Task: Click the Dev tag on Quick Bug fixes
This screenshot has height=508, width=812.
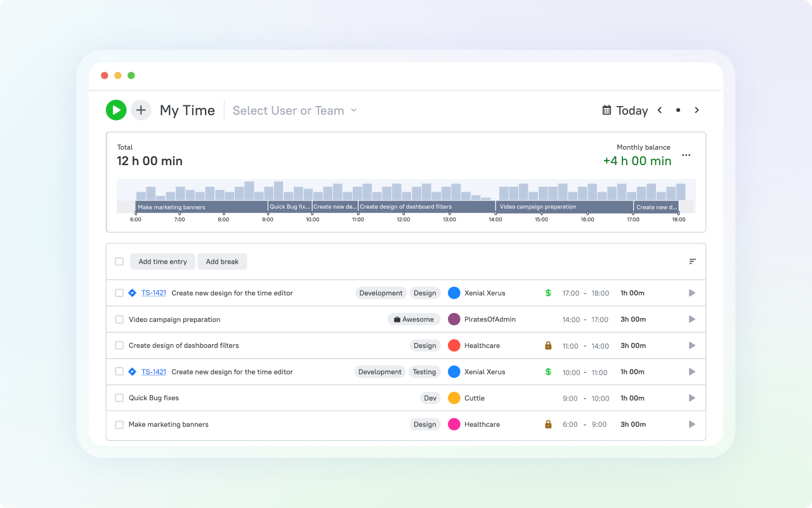Action: (x=430, y=398)
